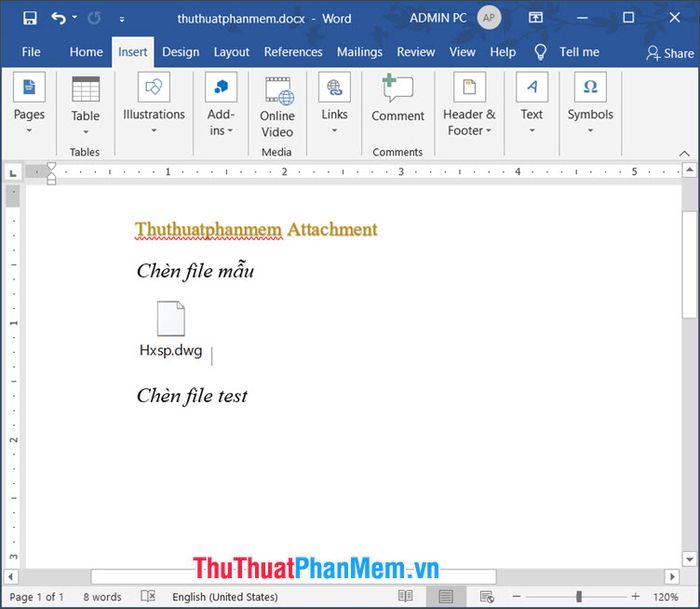Click the zoom slider handle

click(x=579, y=596)
